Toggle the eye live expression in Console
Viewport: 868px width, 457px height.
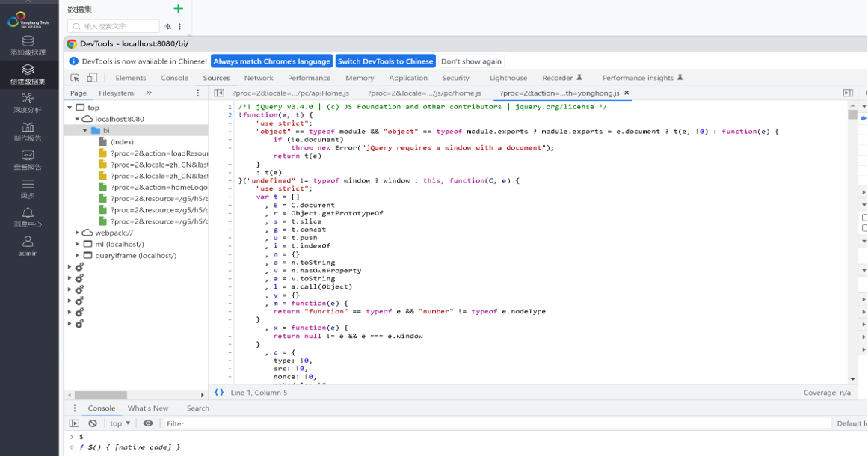[x=147, y=423]
